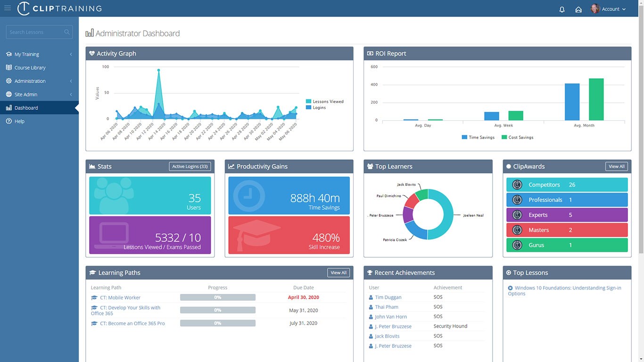Click the My Training graduation cap icon
The image size is (644, 362).
click(9, 54)
